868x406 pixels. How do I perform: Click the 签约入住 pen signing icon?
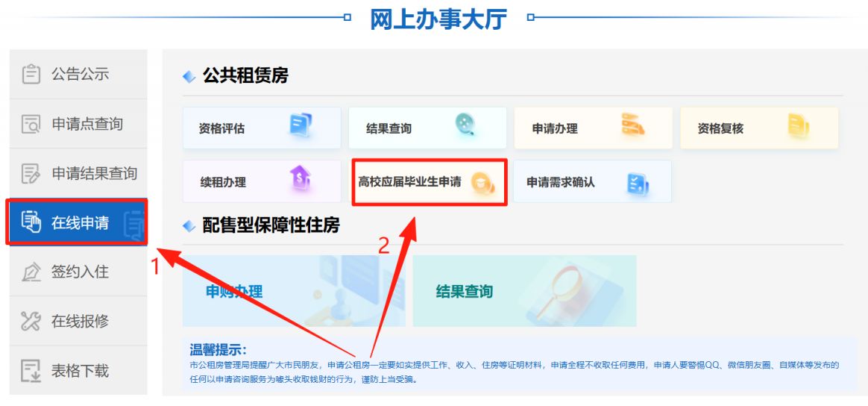coord(31,272)
